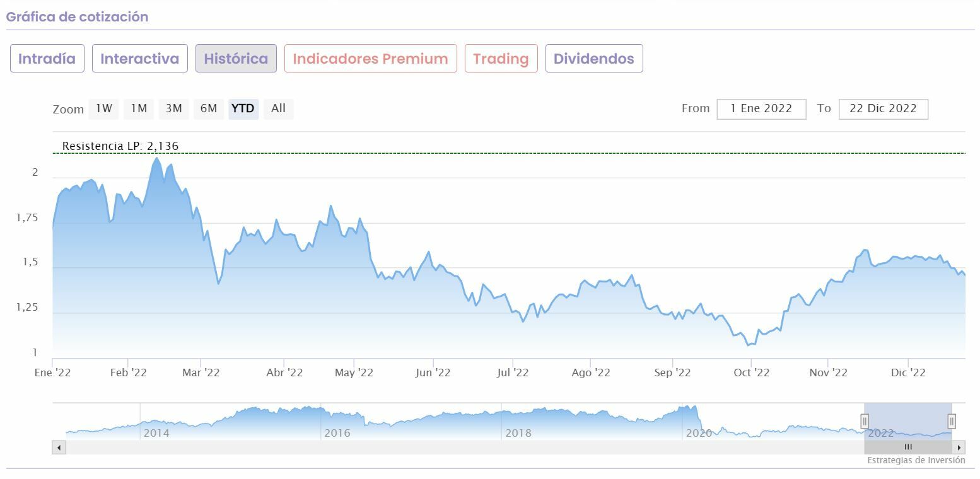
Task: Switch to the Trading tab
Action: click(501, 59)
